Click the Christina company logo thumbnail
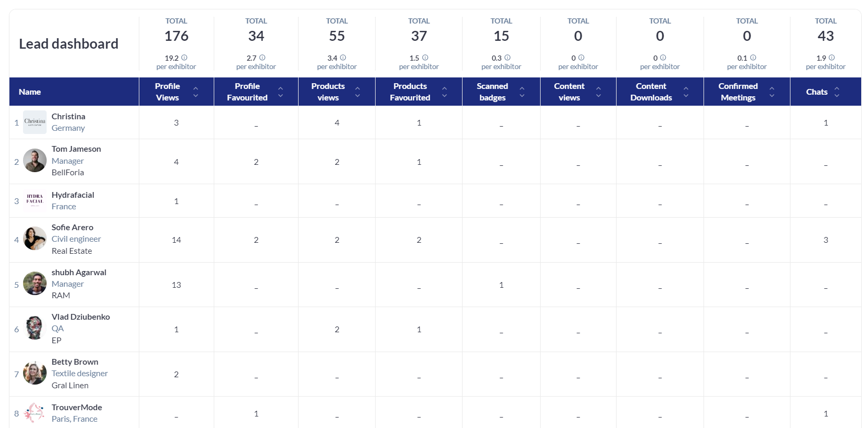The image size is (868, 428). pos(35,122)
